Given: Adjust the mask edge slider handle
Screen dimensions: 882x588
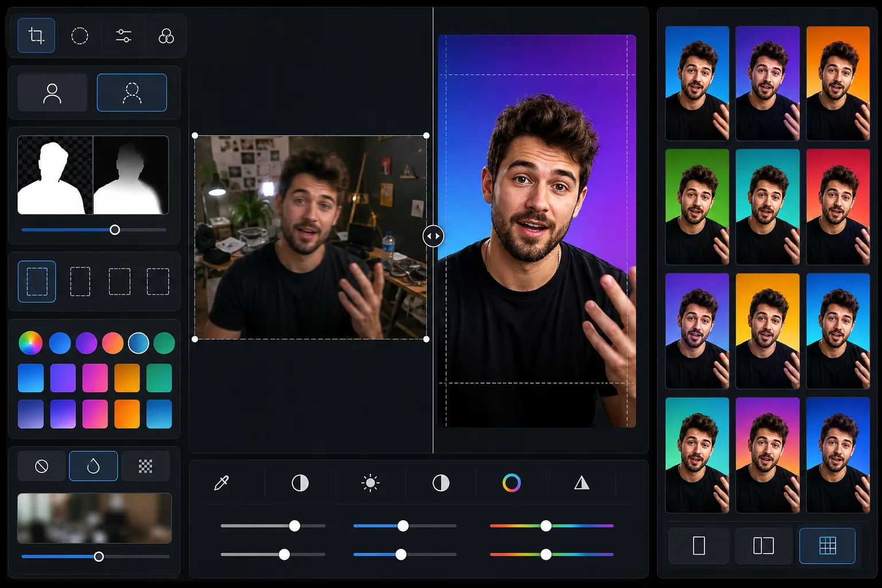Looking at the screenshot, I should [115, 230].
